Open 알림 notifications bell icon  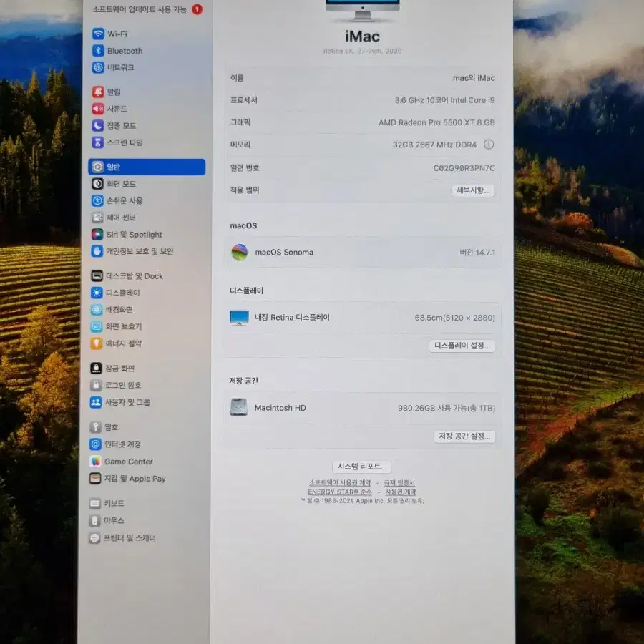tap(98, 92)
